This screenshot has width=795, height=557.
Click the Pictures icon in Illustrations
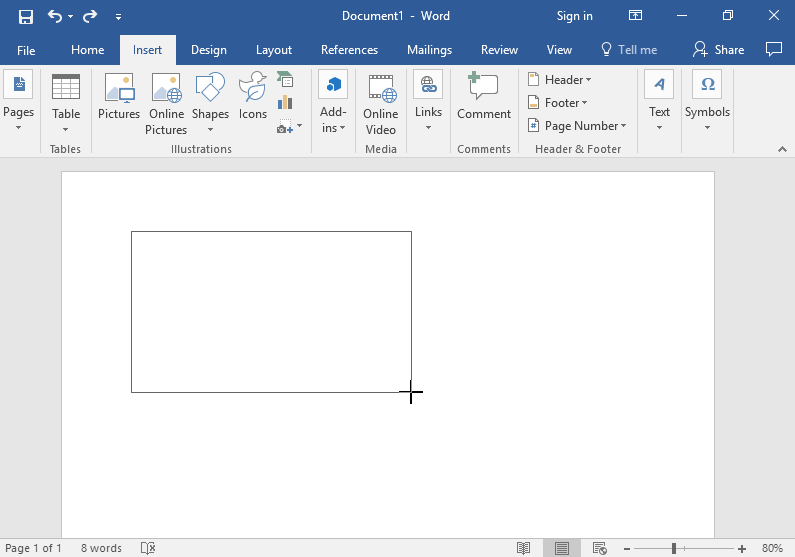pyautogui.click(x=119, y=97)
